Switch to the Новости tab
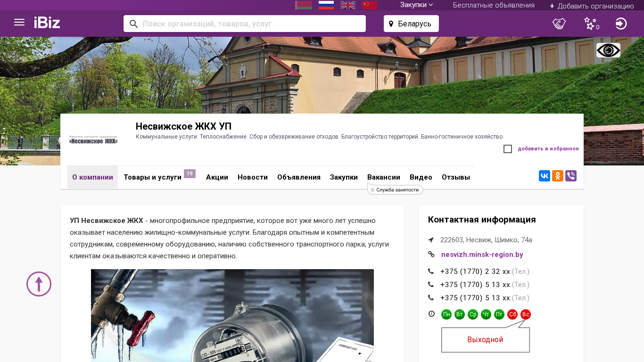The width and height of the screenshot is (644, 362). pos(253,177)
